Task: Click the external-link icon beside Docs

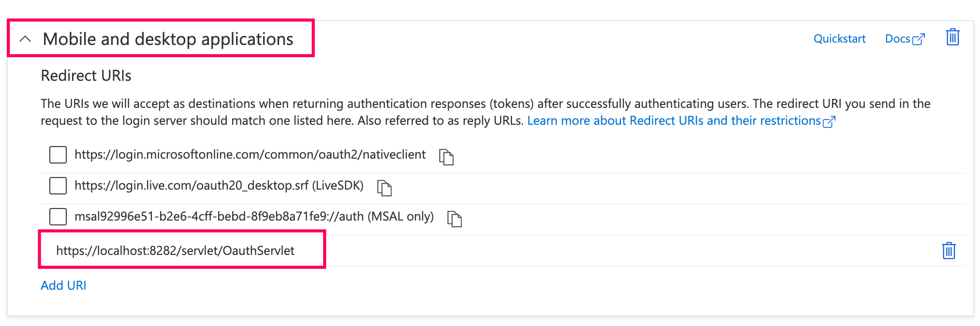Action: pos(919,39)
